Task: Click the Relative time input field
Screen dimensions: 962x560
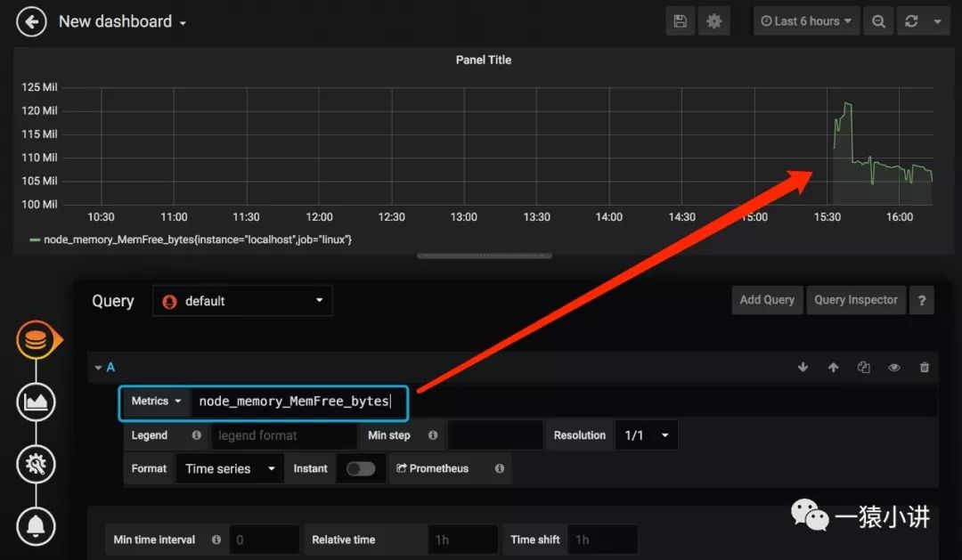Action: pos(462,540)
